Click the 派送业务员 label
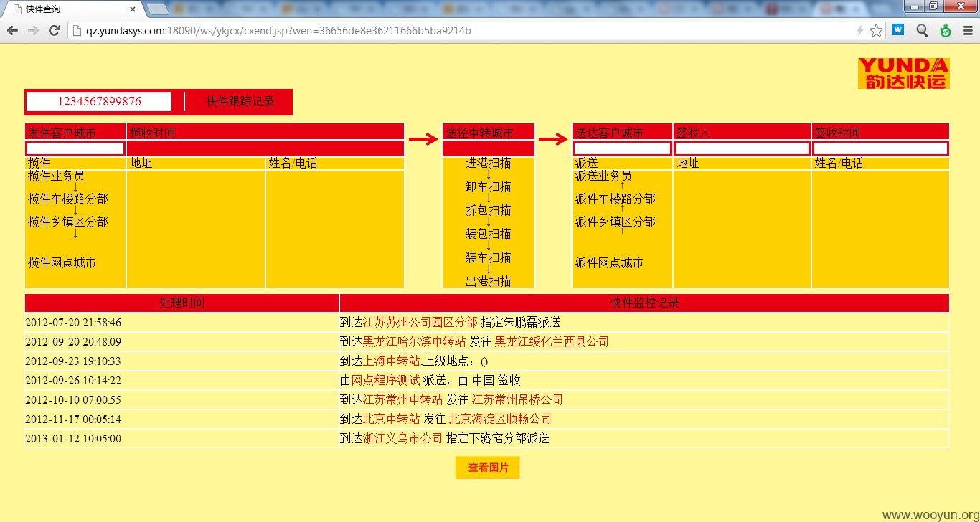The height and width of the screenshot is (522, 980). [x=603, y=176]
